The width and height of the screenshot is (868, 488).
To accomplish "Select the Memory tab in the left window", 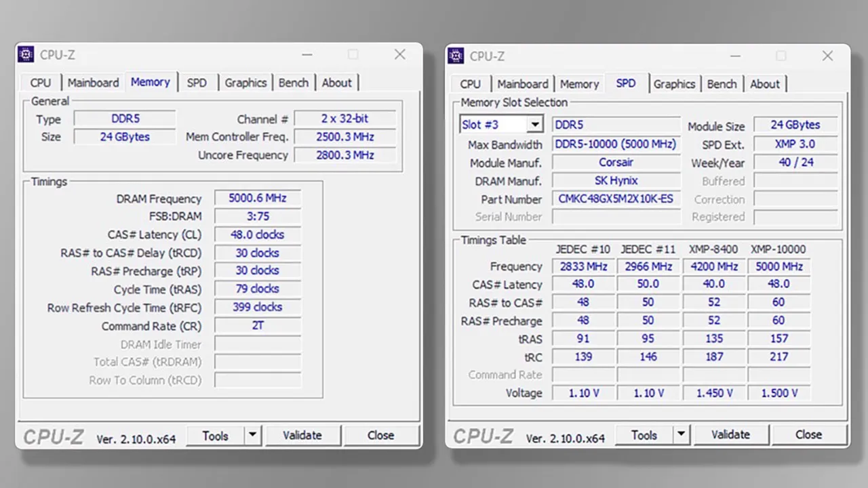I will 151,81.
